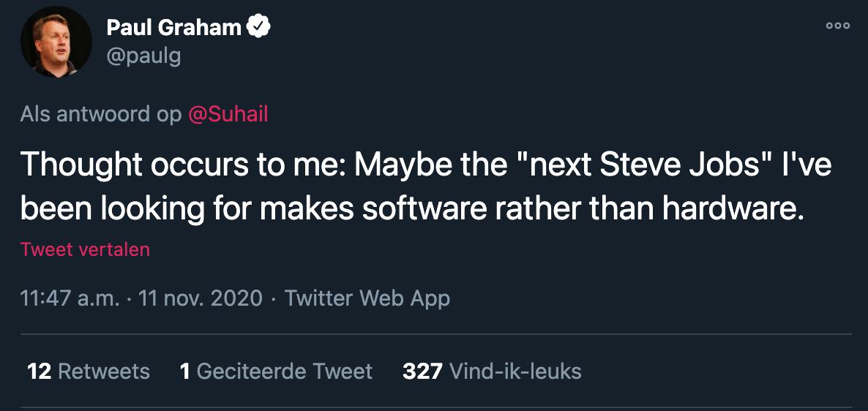The width and height of the screenshot is (868, 411).
Task: Click the retweet count number 12
Action: (x=39, y=372)
